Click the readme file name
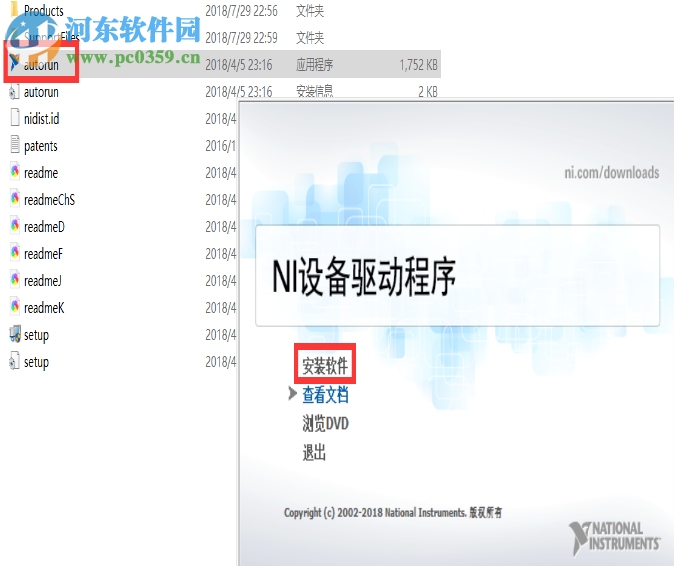Screen dimensions: 674x566 (x=41, y=173)
